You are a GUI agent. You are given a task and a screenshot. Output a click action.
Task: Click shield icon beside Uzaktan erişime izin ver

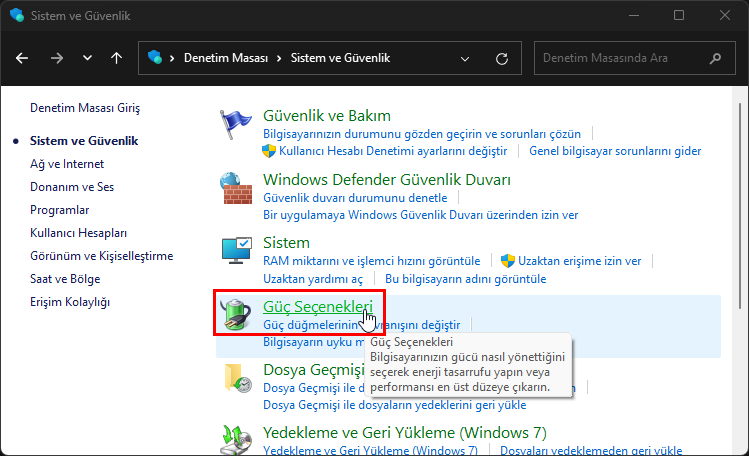pos(508,261)
